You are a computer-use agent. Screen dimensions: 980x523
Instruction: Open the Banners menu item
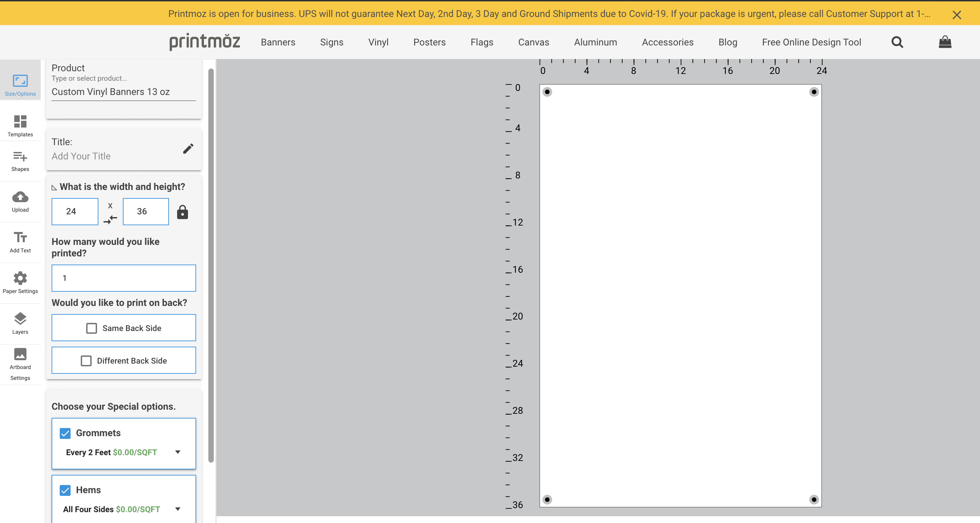coord(278,42)
